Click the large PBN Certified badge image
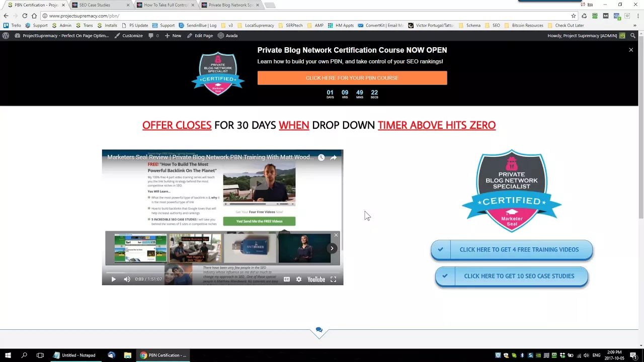Image resolution: width=644 pixels, height=362 pixels. pos(512,191)
